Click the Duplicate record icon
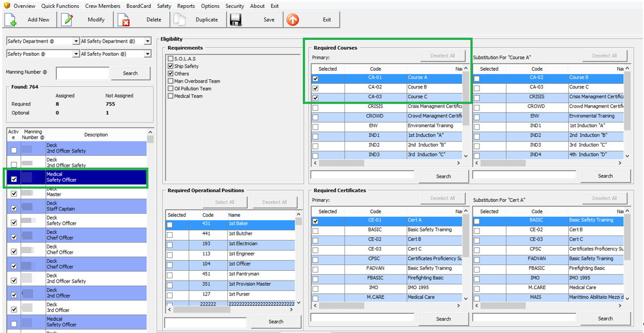Screen dimensions: 644x333 tap(180, 19)
